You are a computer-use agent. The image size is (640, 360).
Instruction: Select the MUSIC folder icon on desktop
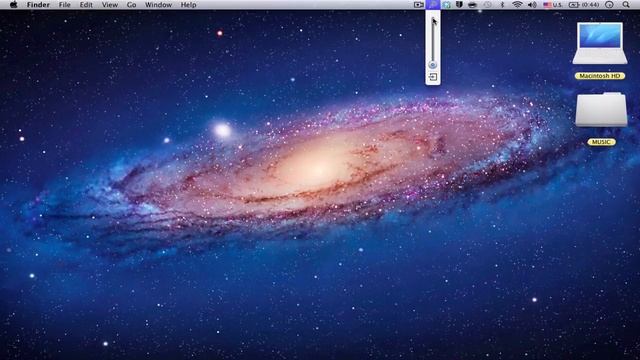601,110
